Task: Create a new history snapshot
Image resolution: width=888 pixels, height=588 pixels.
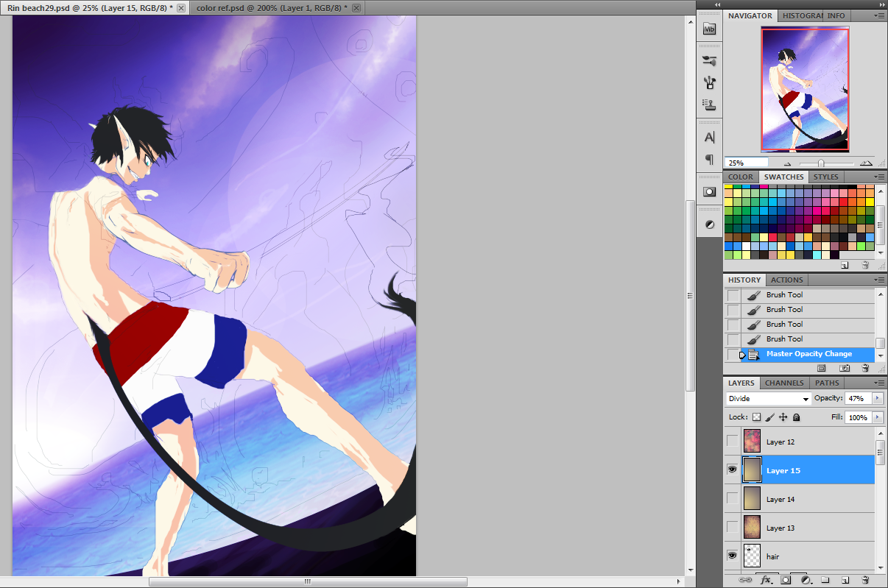Action: pos(845,368)
